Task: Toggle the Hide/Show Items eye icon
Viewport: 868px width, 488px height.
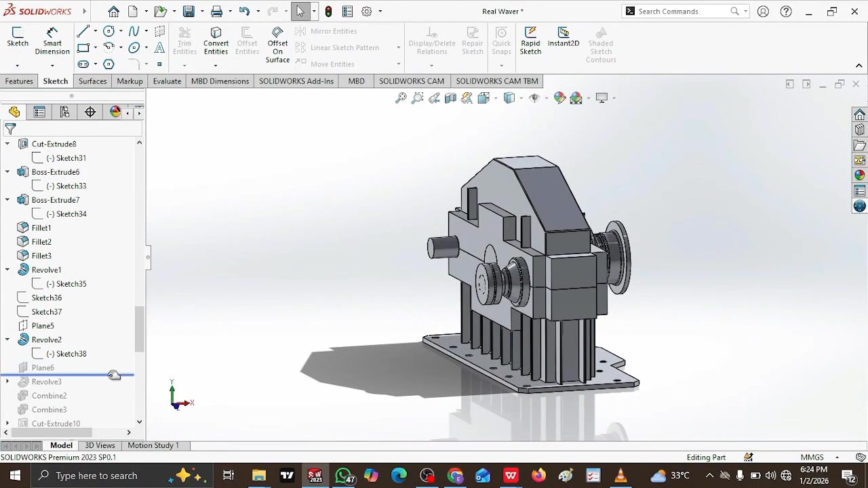Action: click(534, 98)
